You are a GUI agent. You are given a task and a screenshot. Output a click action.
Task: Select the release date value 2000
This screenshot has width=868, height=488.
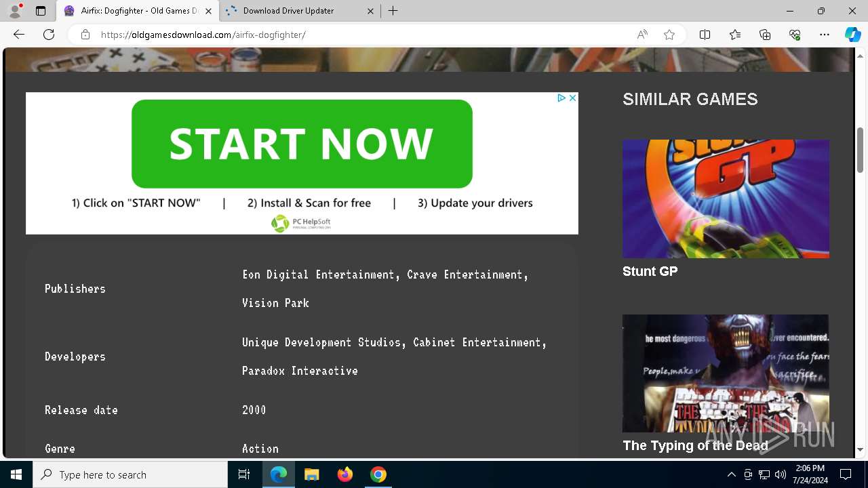[x=254, y=410]
